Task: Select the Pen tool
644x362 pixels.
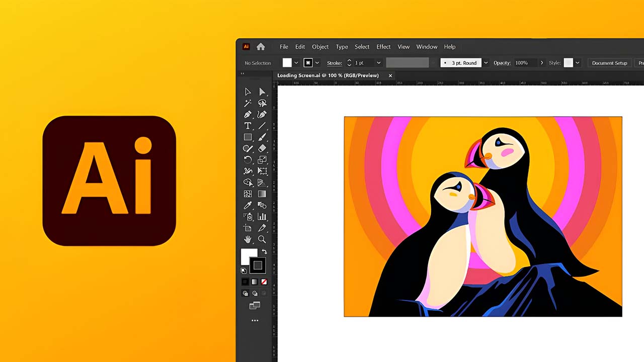Action: (x=248, y=115)
